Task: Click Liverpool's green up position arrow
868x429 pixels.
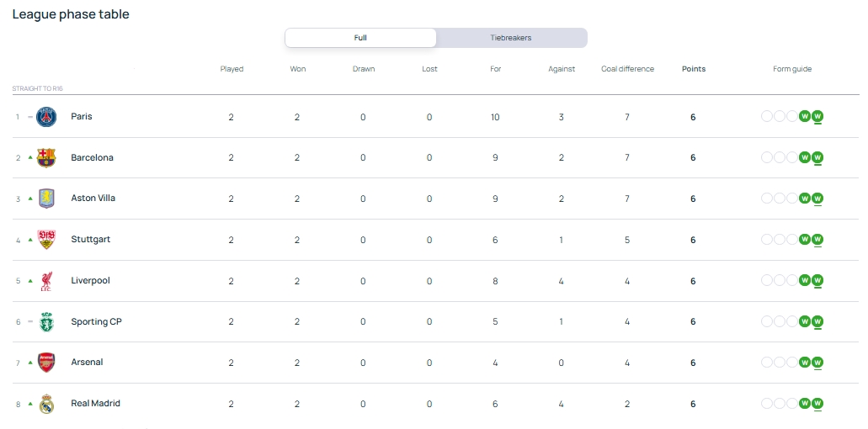Action: (x=30, y=280)
